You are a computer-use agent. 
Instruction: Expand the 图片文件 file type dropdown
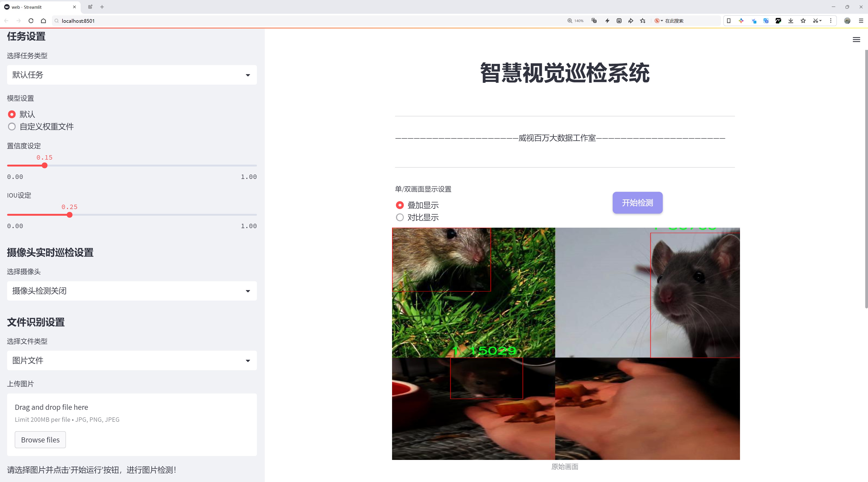pos(132,360)
